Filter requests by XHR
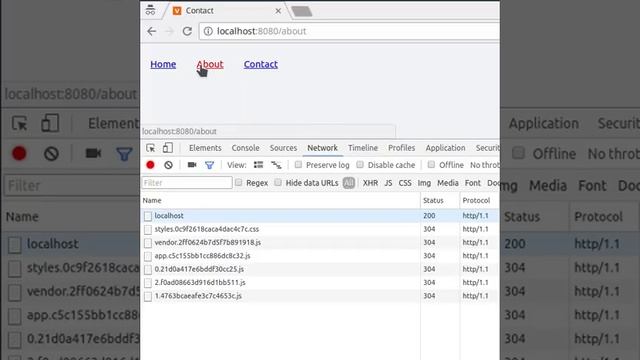This screenshot has width=640, height=360. 370,183
